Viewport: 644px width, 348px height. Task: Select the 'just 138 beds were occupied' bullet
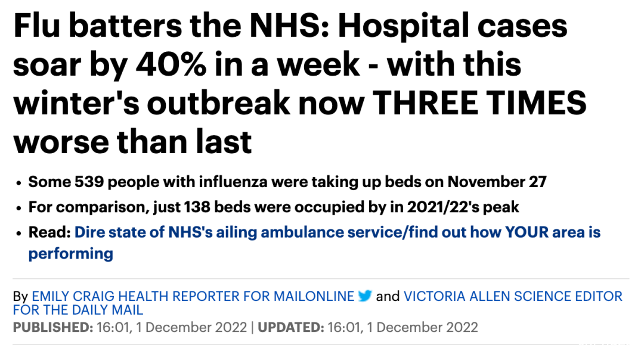point(274,207)
